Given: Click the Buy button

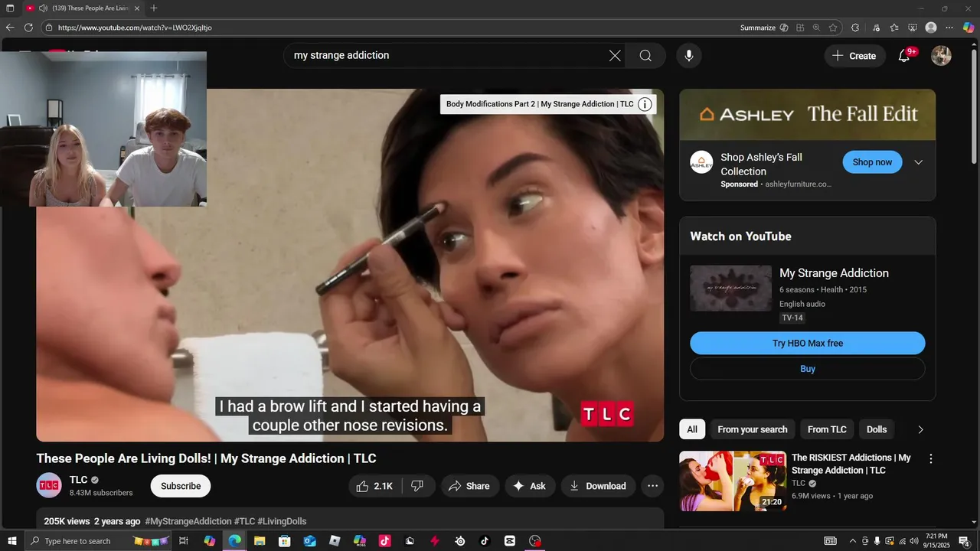Looking at the screenshot, I should [808, 369].
